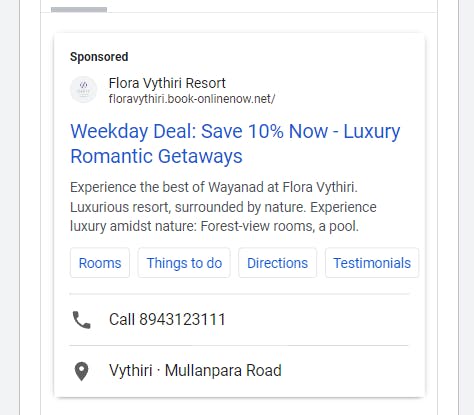Click the Luxurious resort, surrounded by nature line

click(223, 207)
